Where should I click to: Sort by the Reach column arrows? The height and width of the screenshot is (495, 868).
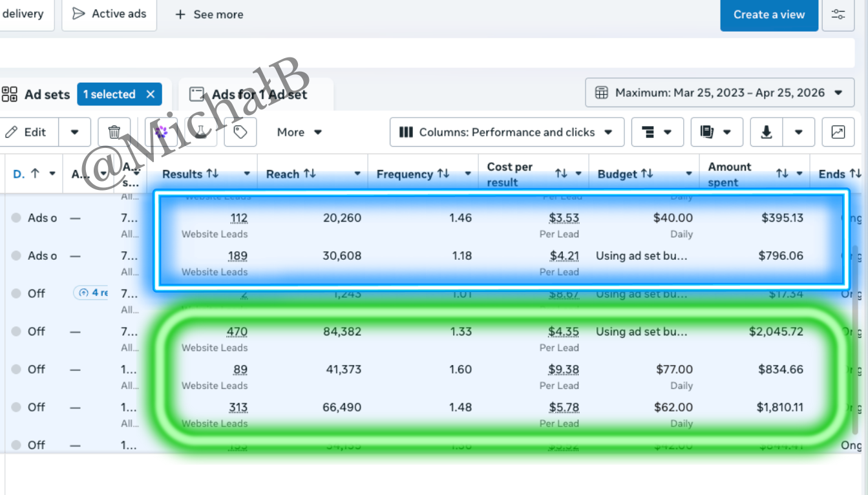(x=310, y=174)
